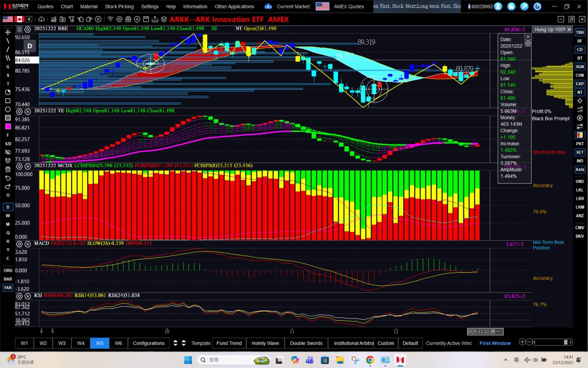Screen dimensions: 588x368
Task: Click the filter funnel toolbar icon
Action: click(x=71, y=20)
